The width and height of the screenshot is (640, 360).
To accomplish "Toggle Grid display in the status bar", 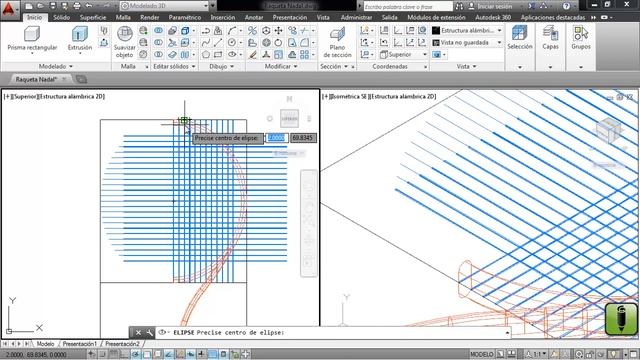I will click(x=113, y=354).
